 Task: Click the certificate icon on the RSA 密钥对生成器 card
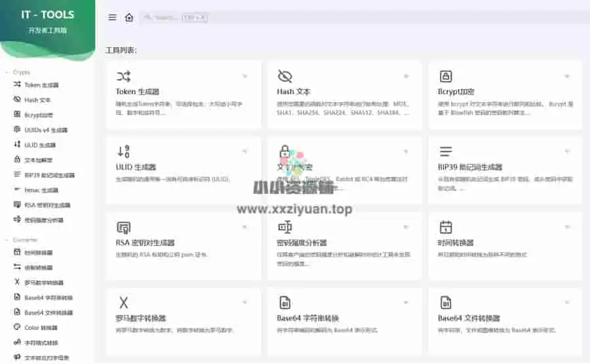point(123,227)
